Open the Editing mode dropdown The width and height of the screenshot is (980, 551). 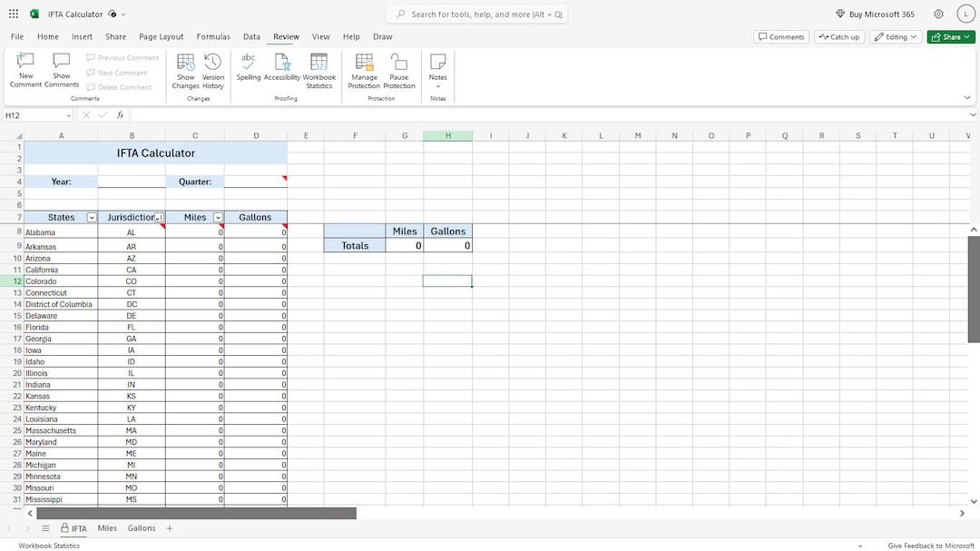coord(896,36)
